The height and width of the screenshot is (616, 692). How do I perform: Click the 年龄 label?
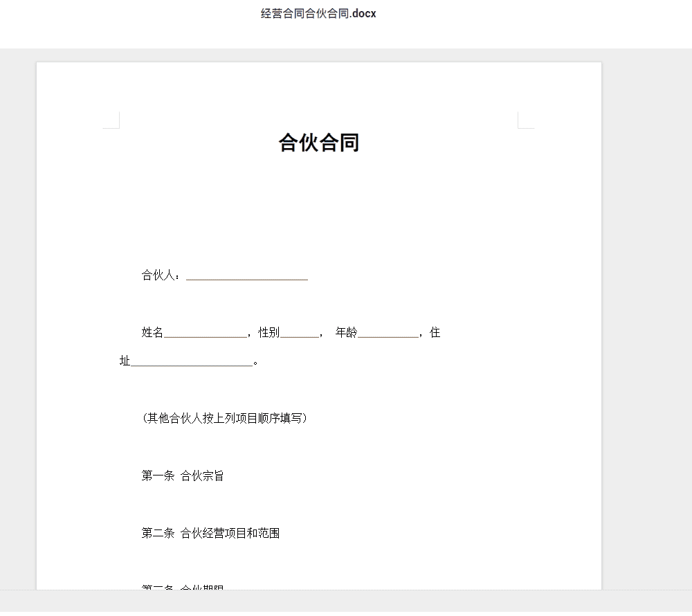[x=347, y=333]
